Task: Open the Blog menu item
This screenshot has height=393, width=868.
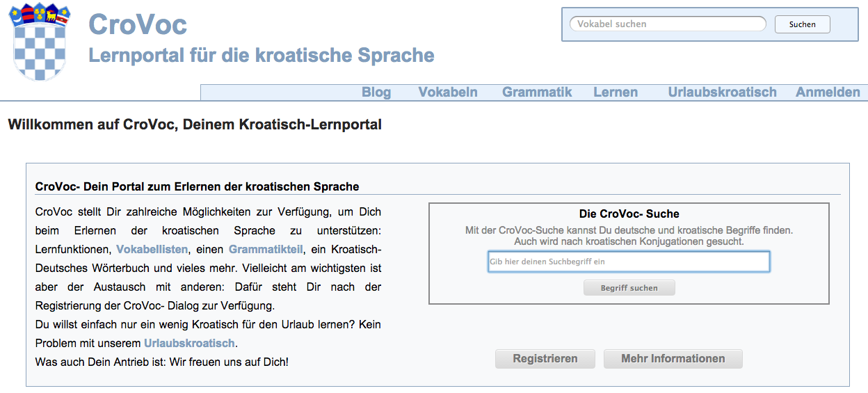Action: coord(376,92)
